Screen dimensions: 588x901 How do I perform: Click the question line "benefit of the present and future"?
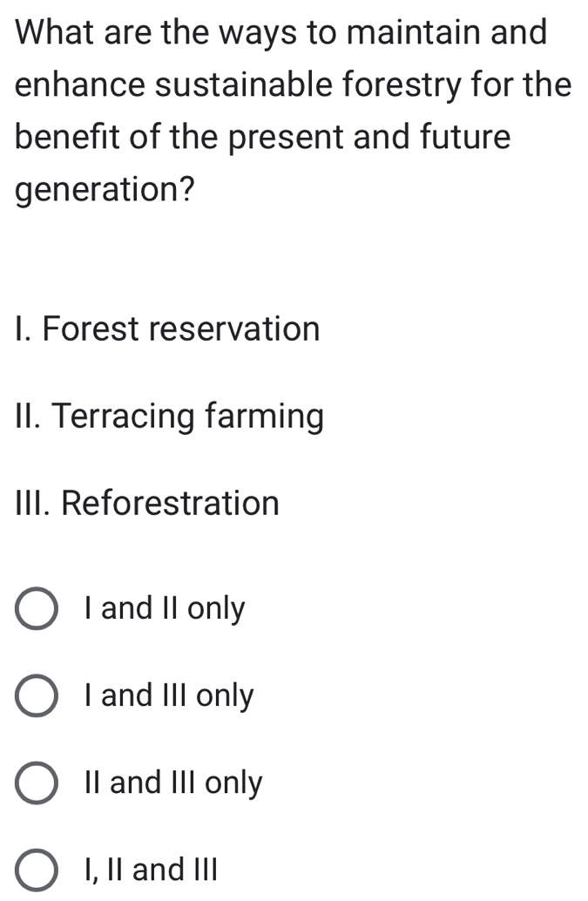(x=263, y=138)
